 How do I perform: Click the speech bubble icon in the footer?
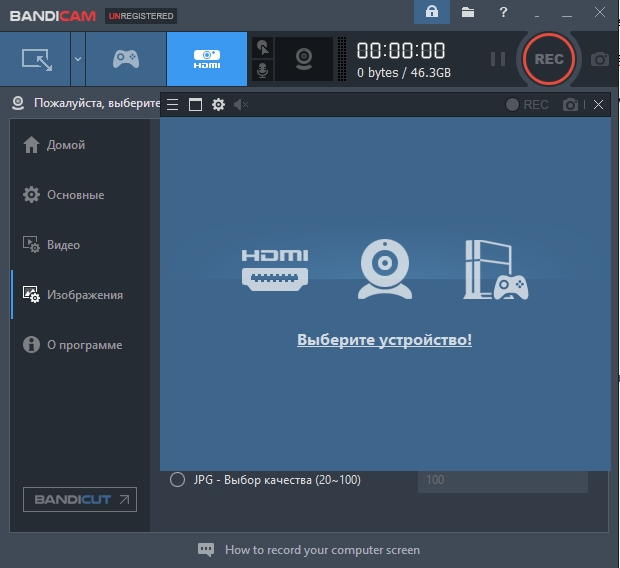click(206, 549)
